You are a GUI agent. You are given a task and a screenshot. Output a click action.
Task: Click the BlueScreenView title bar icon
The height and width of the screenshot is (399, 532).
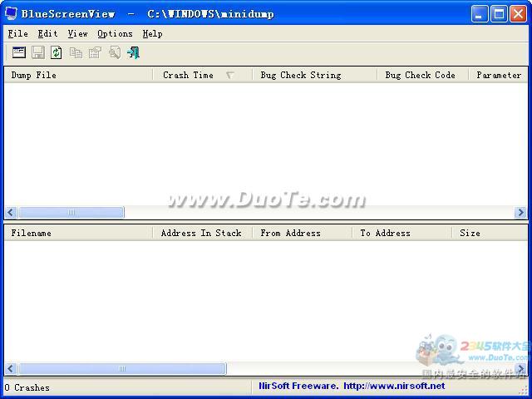[12, 13]
